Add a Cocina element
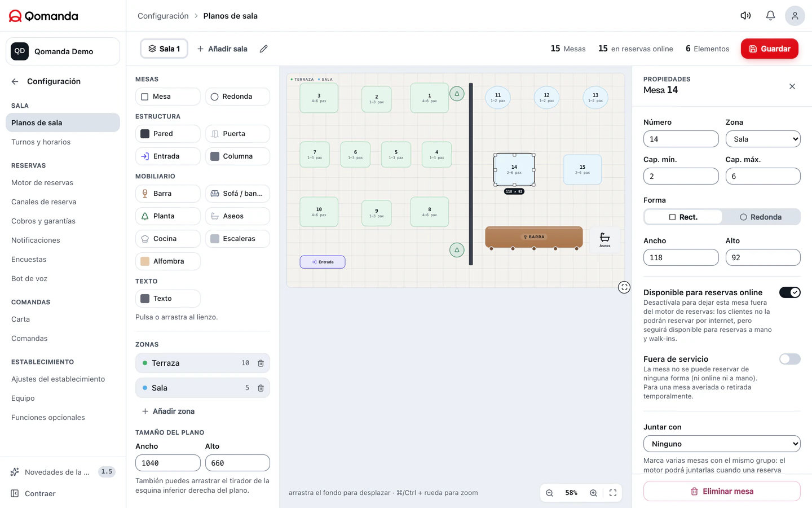Screen dimensions: 812x508 168,239
